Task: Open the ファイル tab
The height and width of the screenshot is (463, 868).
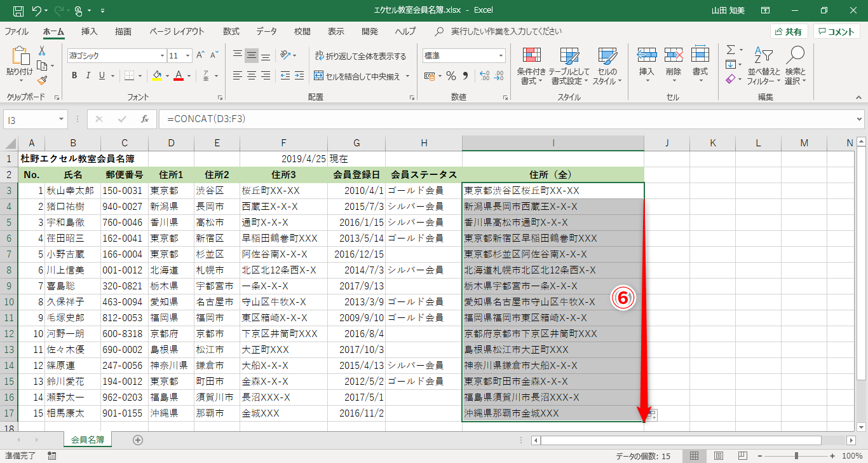Action: (17, 31)
